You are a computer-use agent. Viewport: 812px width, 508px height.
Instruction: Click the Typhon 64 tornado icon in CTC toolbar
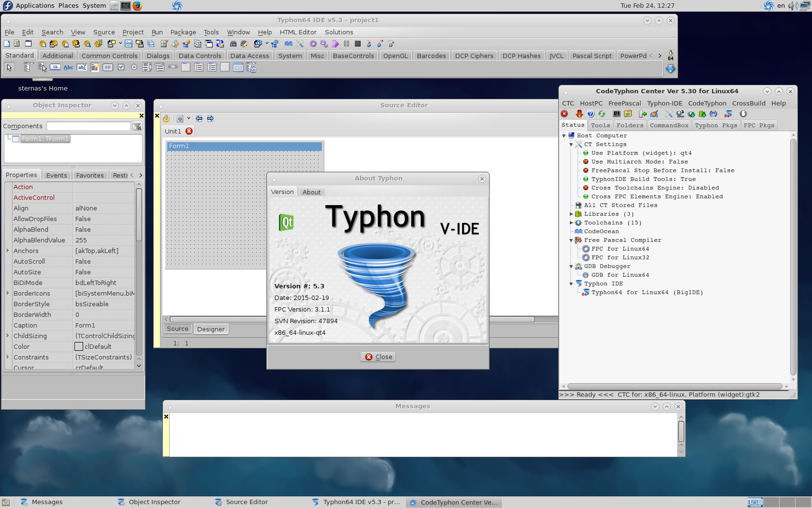point(728,114)
